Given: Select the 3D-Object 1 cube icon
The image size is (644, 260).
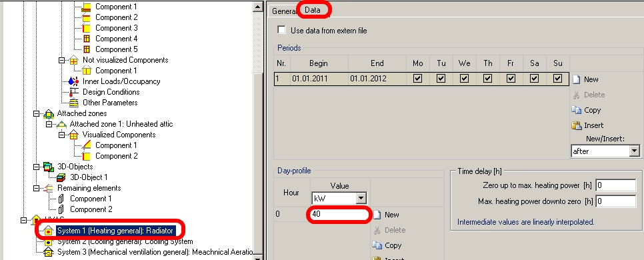Looking at the screenshot, I should click(61, 177).
